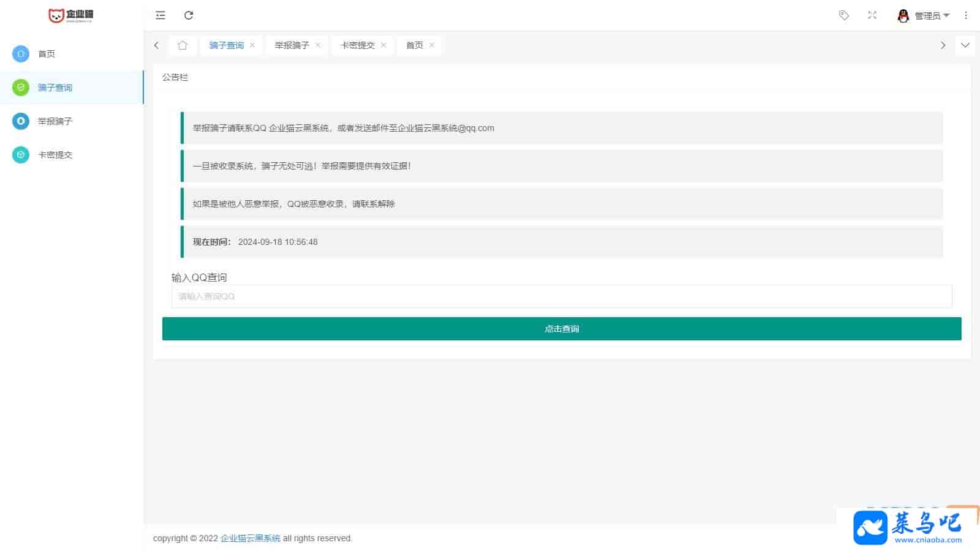
Task: Close the 骗子查询 tab
Action: (x=252, y=45)
